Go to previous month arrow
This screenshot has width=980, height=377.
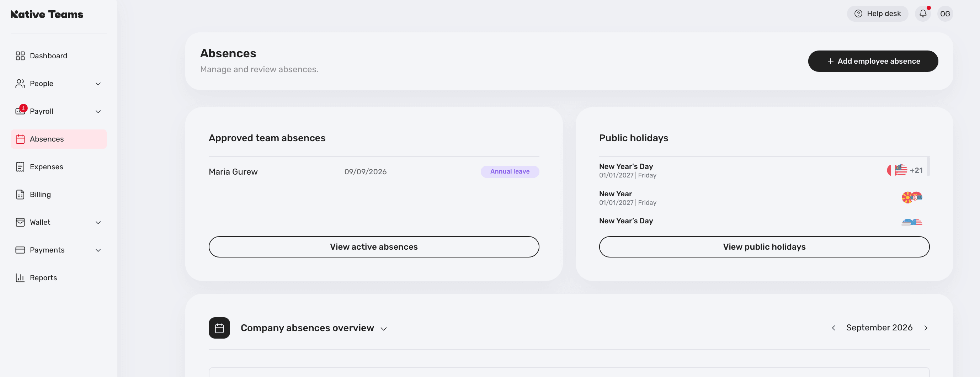(x=833, y=328)
